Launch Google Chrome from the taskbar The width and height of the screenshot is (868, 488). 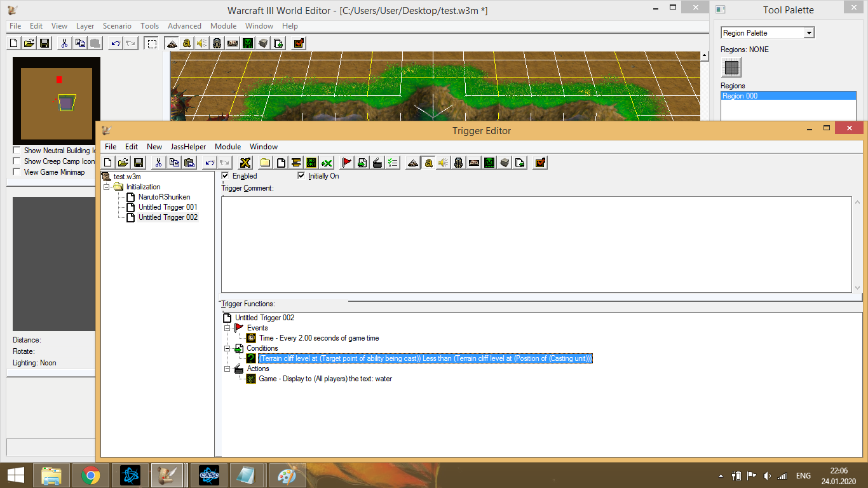tap(91, 475)
